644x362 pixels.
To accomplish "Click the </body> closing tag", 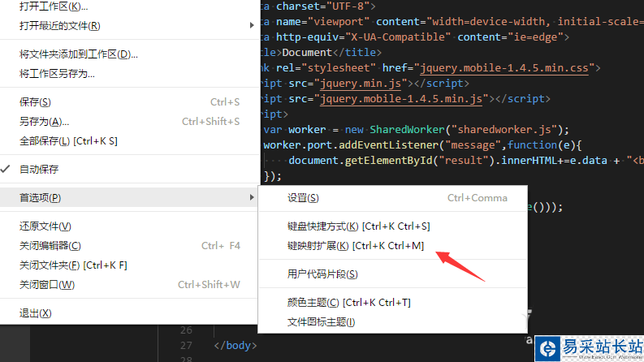I will [236, 346].
